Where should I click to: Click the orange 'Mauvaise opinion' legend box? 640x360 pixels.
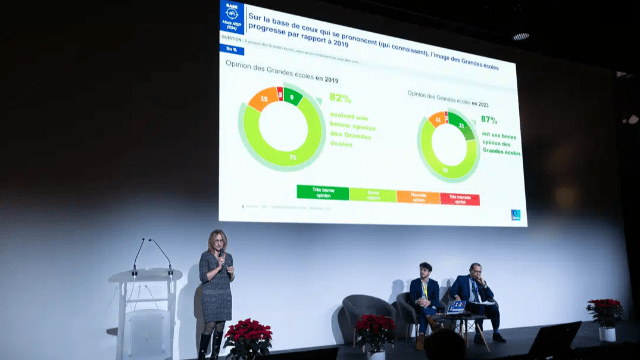tap(418, 198)
